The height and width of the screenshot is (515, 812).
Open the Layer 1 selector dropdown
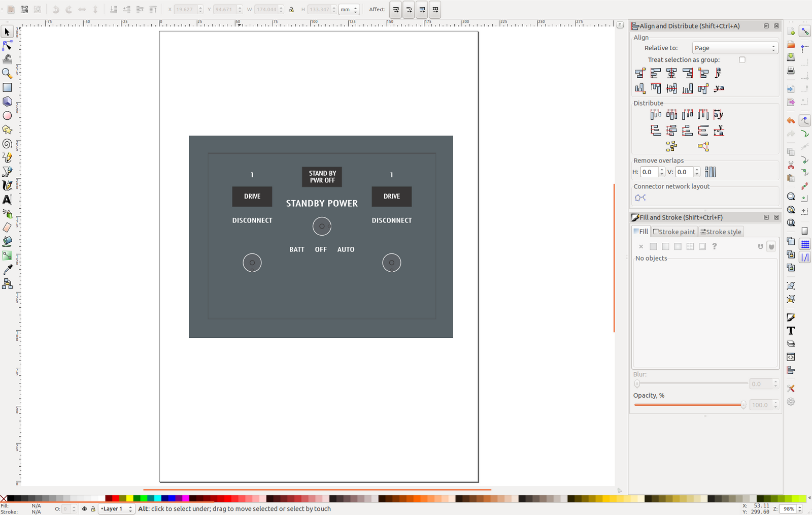point(116,508)
